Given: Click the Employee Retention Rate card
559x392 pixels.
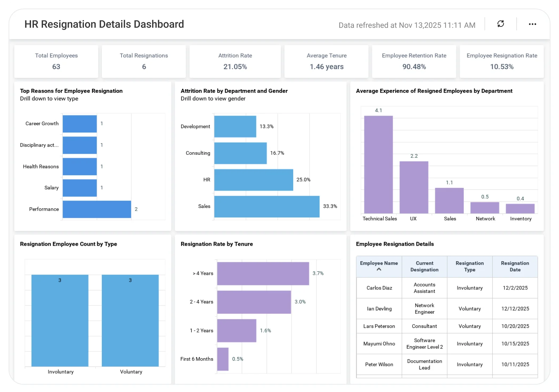Looking at the screenshot, I should 414,61.
